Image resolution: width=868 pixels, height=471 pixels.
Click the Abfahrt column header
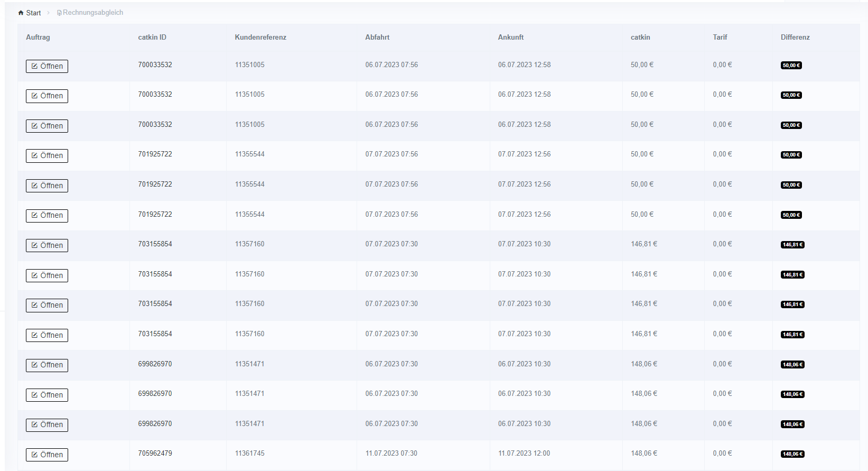coord(377,38)
